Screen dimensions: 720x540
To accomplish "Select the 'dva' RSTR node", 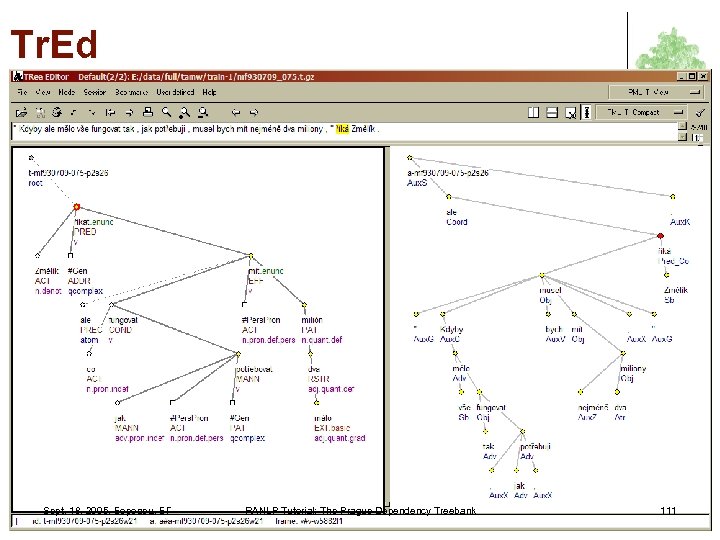I will pos(310,354).
